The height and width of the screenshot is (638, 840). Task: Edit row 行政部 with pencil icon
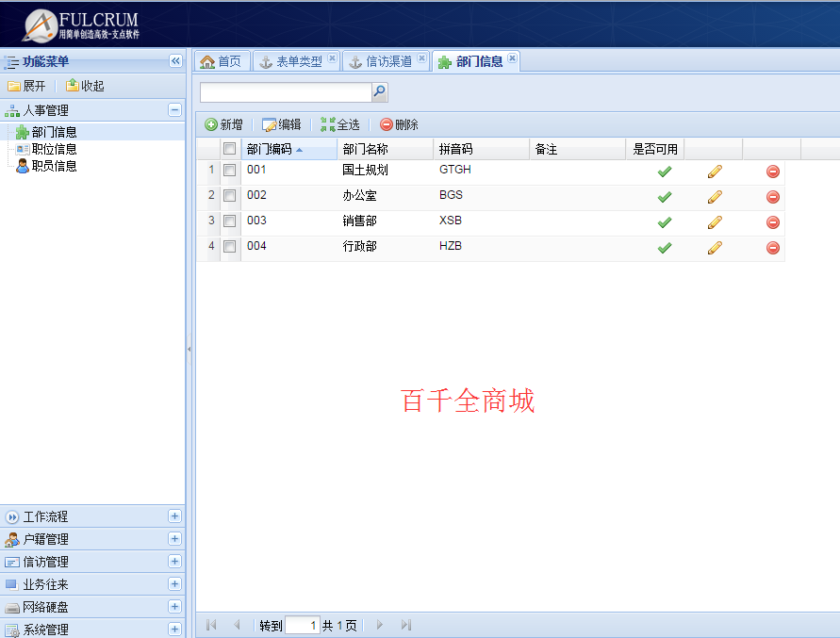[715, 248]
